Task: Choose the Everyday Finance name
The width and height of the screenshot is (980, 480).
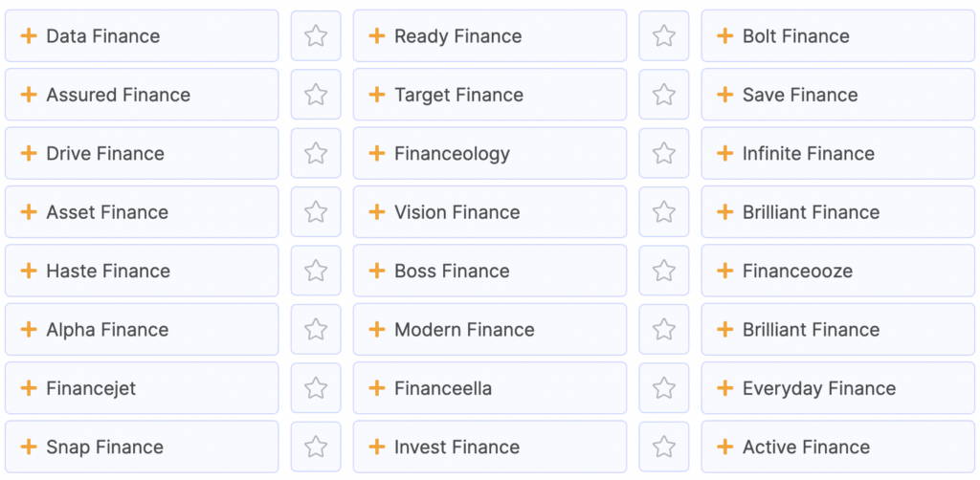Action: pyautogui.click(x=838, y=387)
